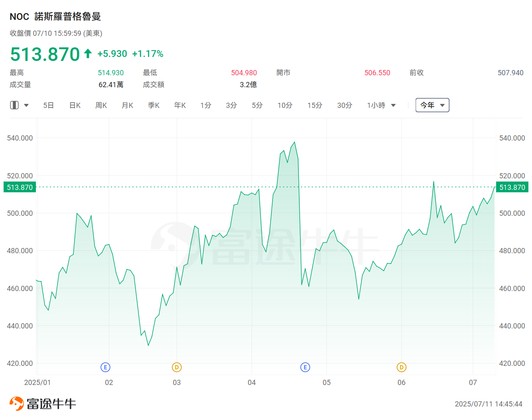
Task: Open the chart layout dropdown arrow
Action: coord(26,105)
